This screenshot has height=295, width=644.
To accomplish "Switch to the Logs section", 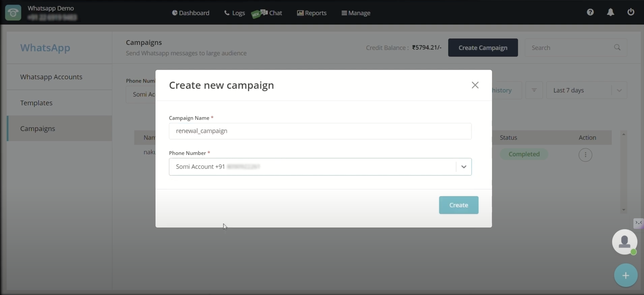I will coord(234,13).
